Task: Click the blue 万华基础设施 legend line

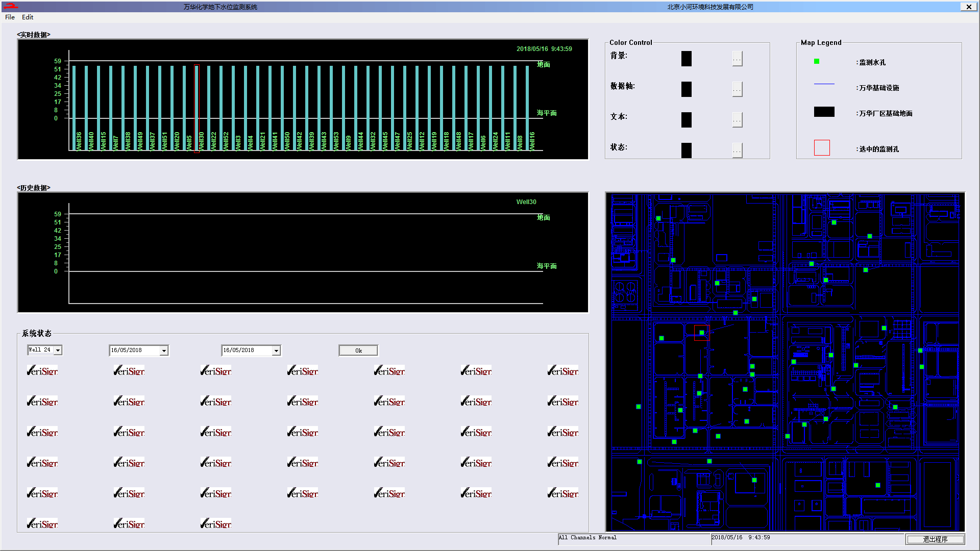Action: (x=824, y=84)
